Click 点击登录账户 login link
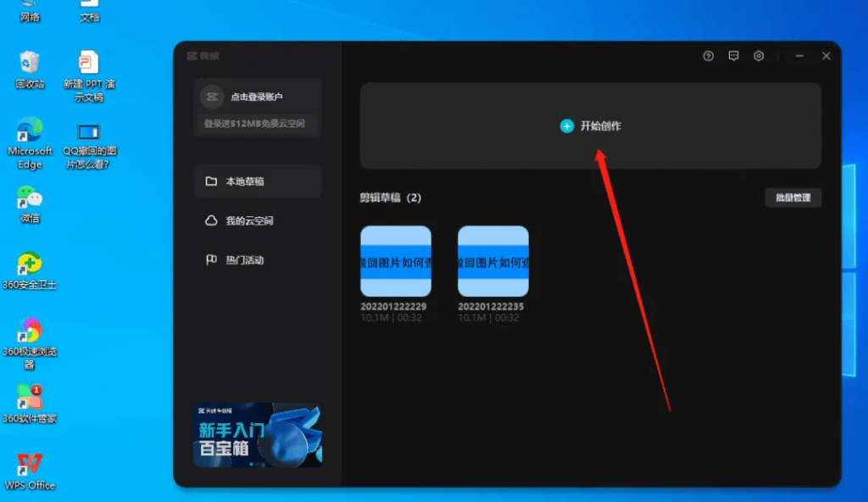This screenshot has width=868, height=502. pos(256,97)
